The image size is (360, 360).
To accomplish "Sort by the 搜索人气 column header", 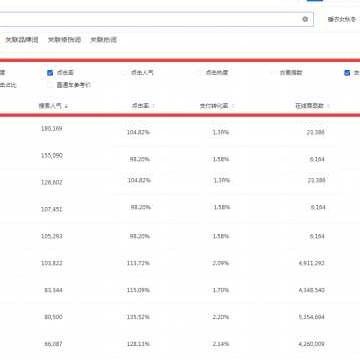I will tap(50, 106).
